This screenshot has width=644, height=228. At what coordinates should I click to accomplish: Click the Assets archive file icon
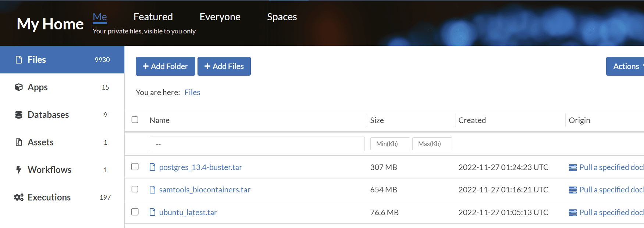pos(19,142)
